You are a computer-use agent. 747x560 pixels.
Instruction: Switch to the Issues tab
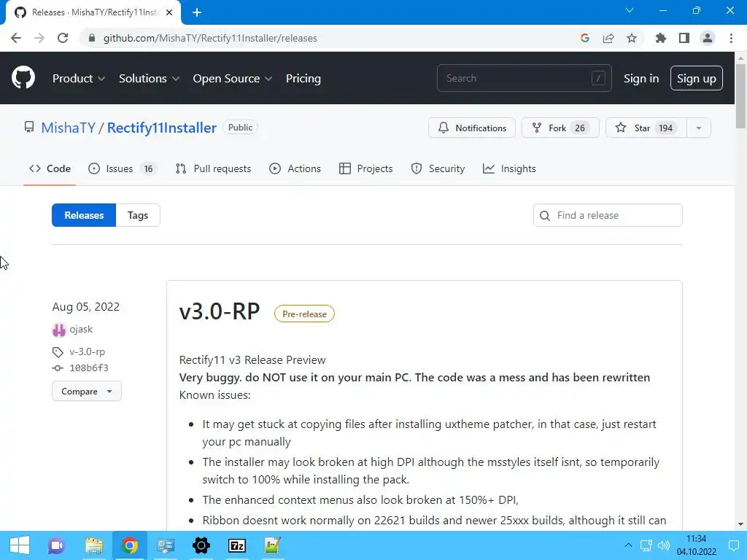tap(123, 168)
